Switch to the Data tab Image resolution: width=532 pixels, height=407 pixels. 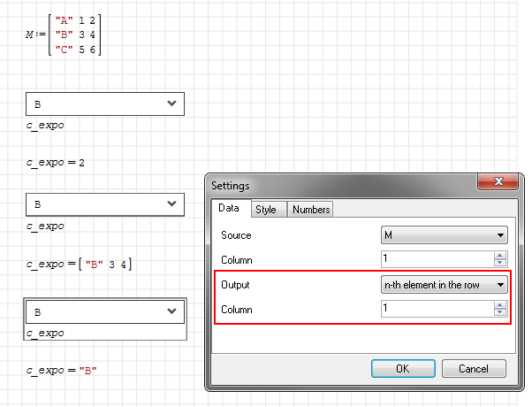click(228, 209)
